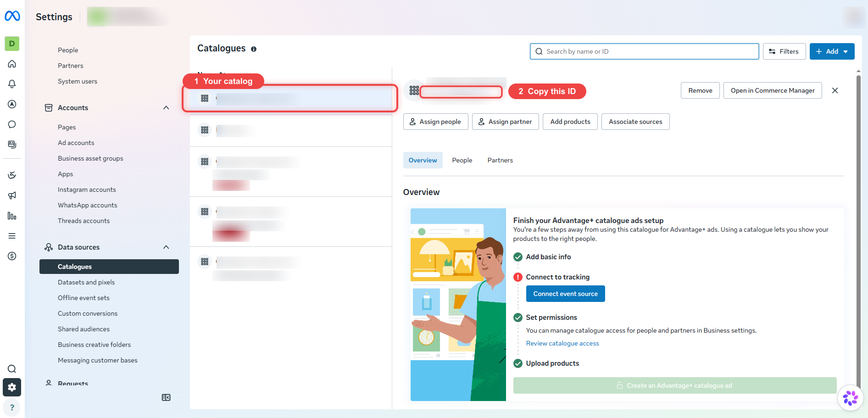Open People in settings sidebar
This screenshot has height=418, width=868.
point(68,50)
